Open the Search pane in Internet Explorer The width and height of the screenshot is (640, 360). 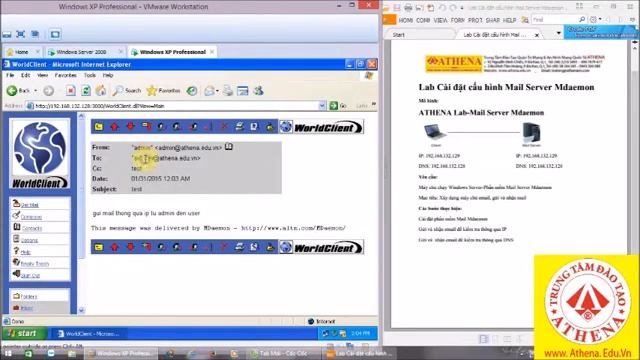pyautogui.click(x=127, y=91)
